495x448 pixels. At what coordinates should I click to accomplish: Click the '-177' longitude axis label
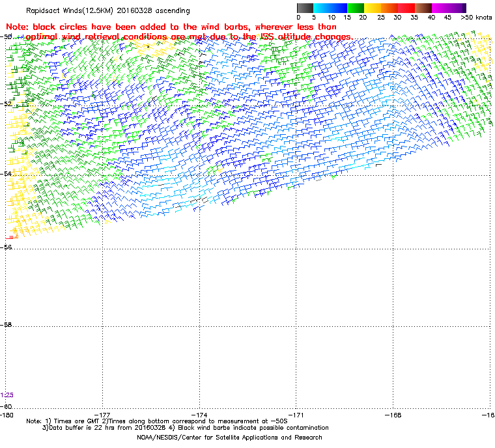[102, 415]
